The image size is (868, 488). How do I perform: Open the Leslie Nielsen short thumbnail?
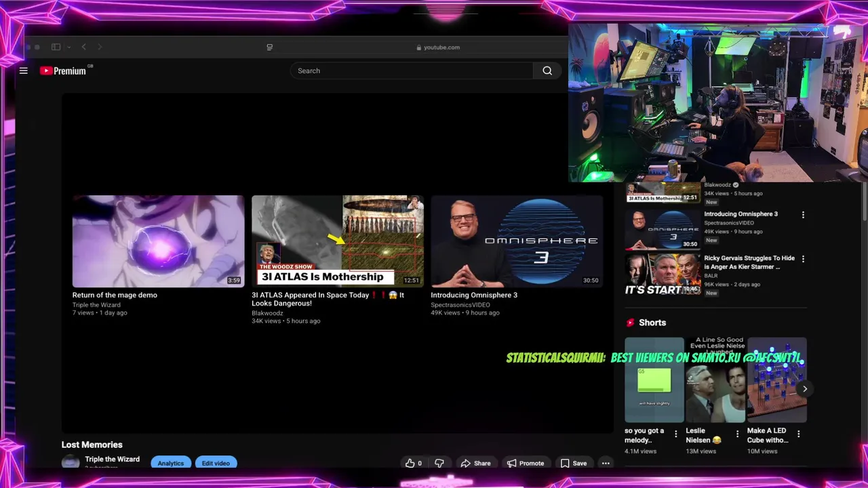(715, 380)
